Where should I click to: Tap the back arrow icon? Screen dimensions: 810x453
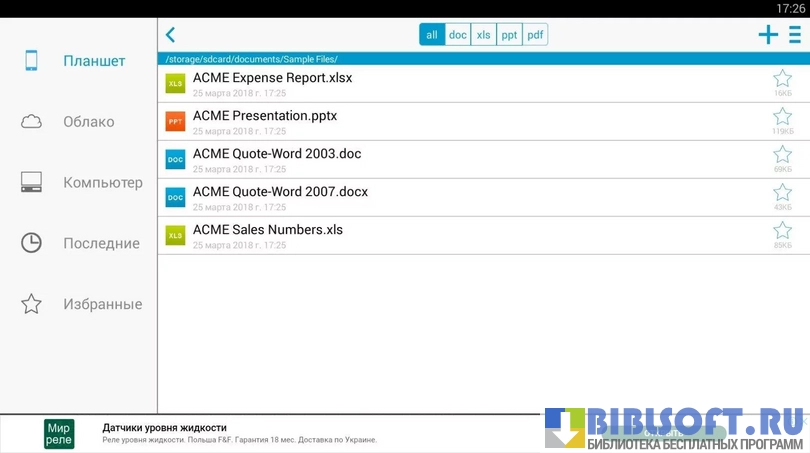pyautogui.click(x=170, y=35)
